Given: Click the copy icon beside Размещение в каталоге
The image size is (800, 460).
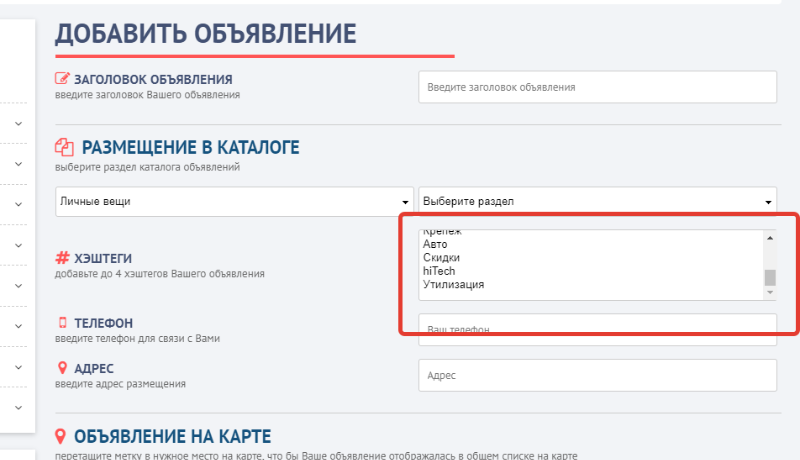Looking at the screenshot, I should [x=64, y=147].
